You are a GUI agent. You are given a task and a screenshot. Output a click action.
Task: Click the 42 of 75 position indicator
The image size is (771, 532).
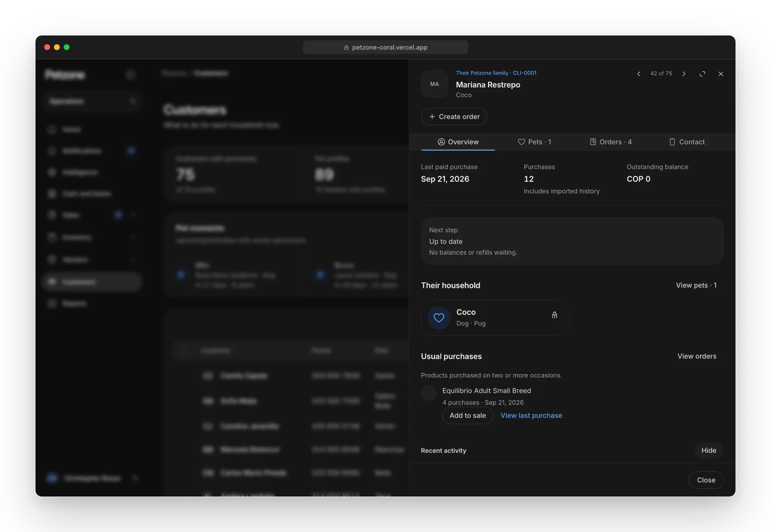click(x=661, y=73)
